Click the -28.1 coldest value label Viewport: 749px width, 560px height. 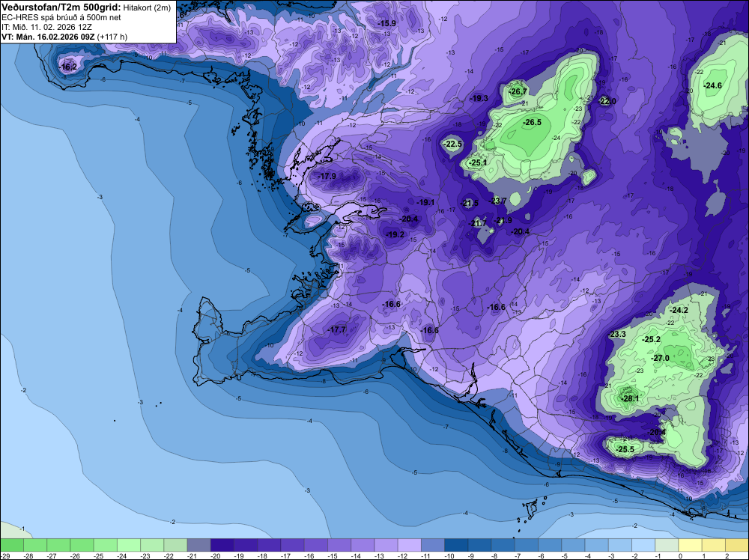point(630,398)
